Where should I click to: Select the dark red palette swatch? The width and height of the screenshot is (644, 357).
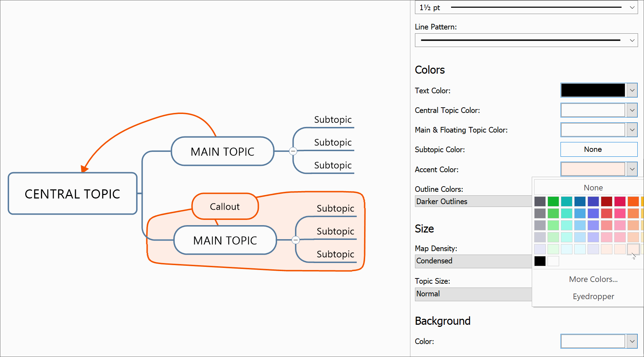[606, 201]
